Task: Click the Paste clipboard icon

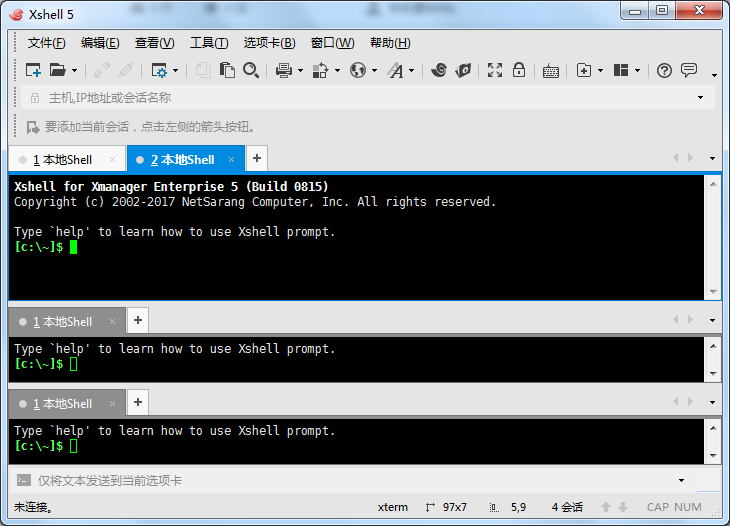Action: [227, 70]
